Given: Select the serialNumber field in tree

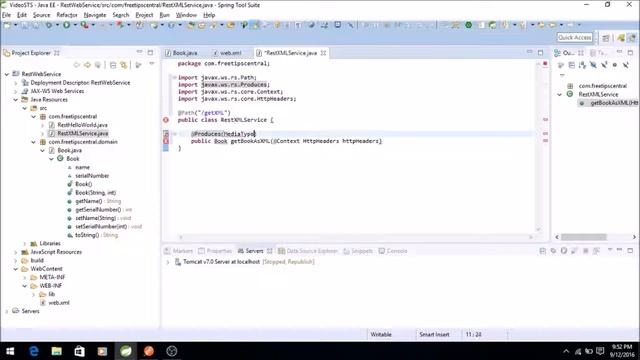Looking at the screenshot, I should click(92, 176).
